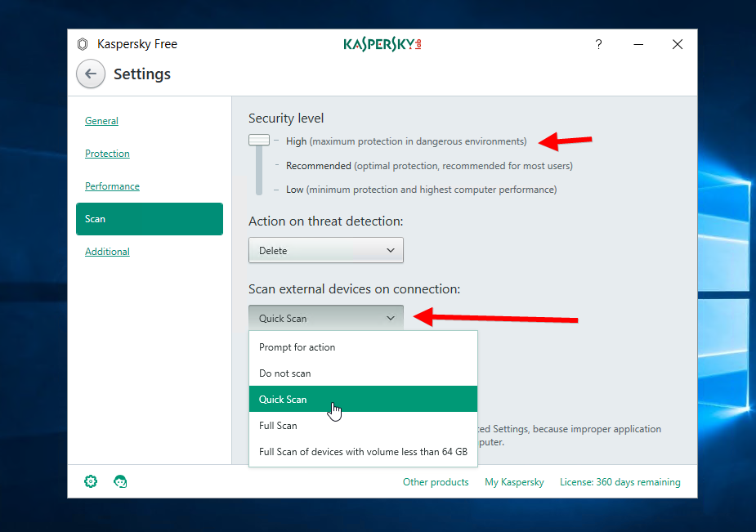Open the Other products link

tap(436, 482)
